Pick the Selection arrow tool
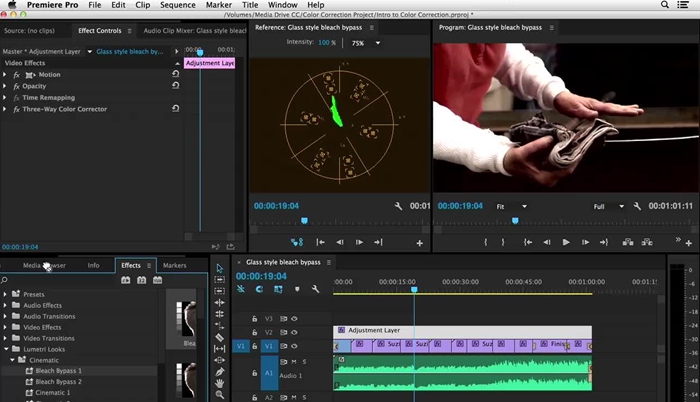700x402 pixels. tap(220, 268)
